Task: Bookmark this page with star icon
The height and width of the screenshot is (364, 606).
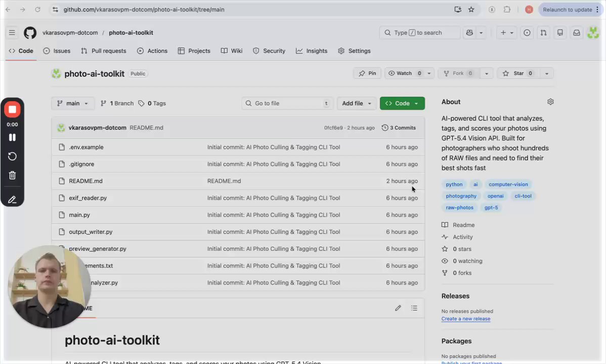Action: pyautogui.click(x=471, y=10)
